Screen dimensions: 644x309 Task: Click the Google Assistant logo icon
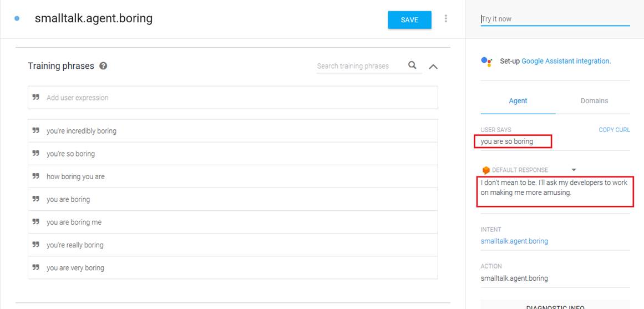pyautogui.click(x=486, y=62)
